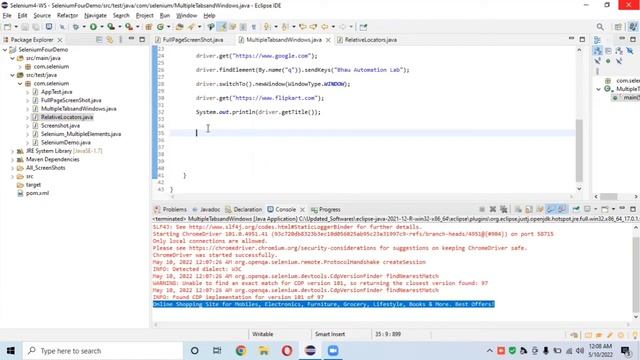Click the New Java Class icon
640x360 pixels.
pos(160,27)
